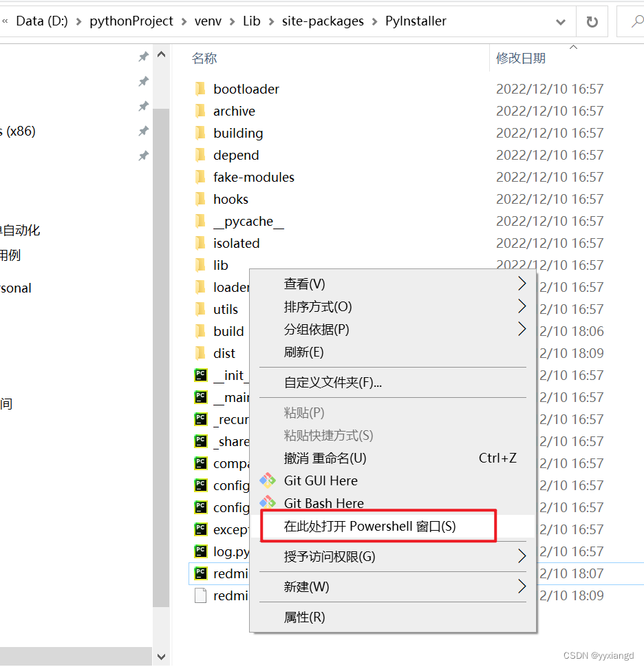Choose 撤消 重命名(U) menu entry
Viewport: 644px width, 667px height.
pos(393,458)
